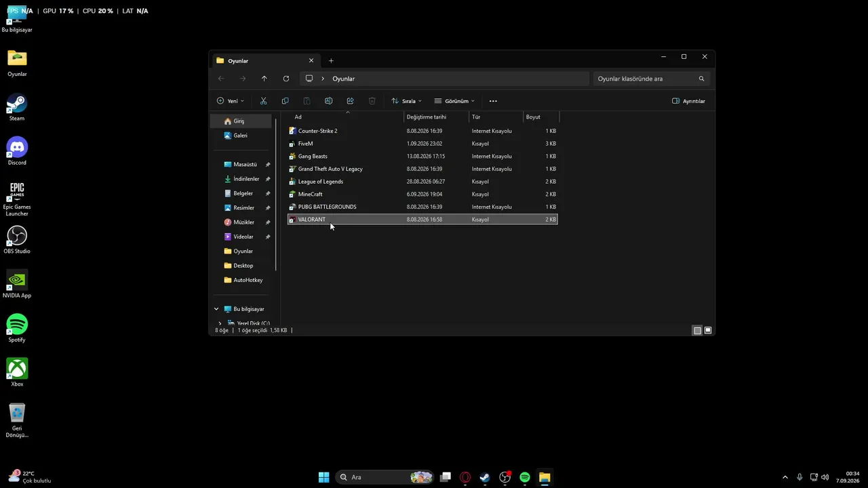The height and width of the screenshot is (488, 868).
Task: Refresh the Oyunlar folder view
Action: point(285,79)
